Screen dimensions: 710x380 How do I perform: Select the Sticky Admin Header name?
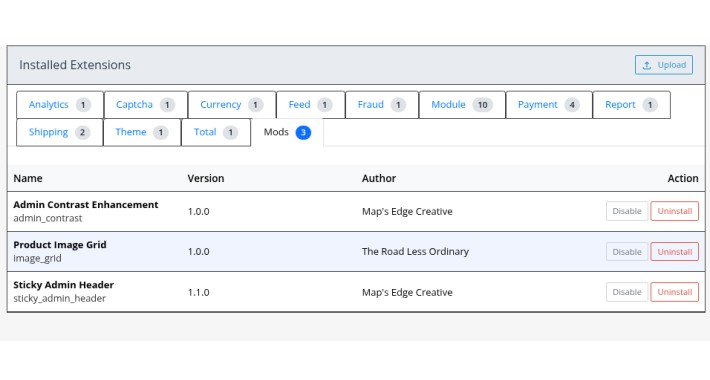[x=63, y=285]
